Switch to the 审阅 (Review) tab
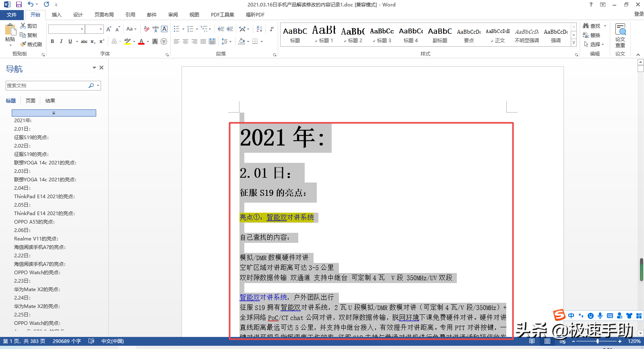The image size is (644, 349). pyautogui.click(x=173, y=14)
